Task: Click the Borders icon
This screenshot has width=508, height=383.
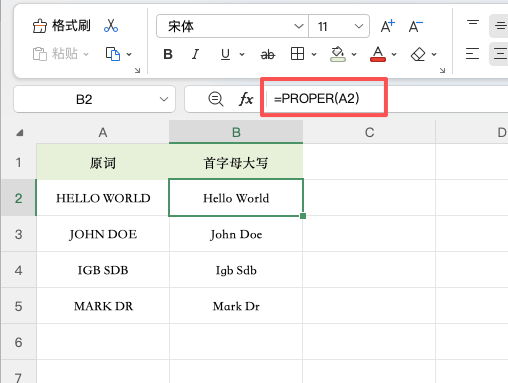Action: point(297,54)
